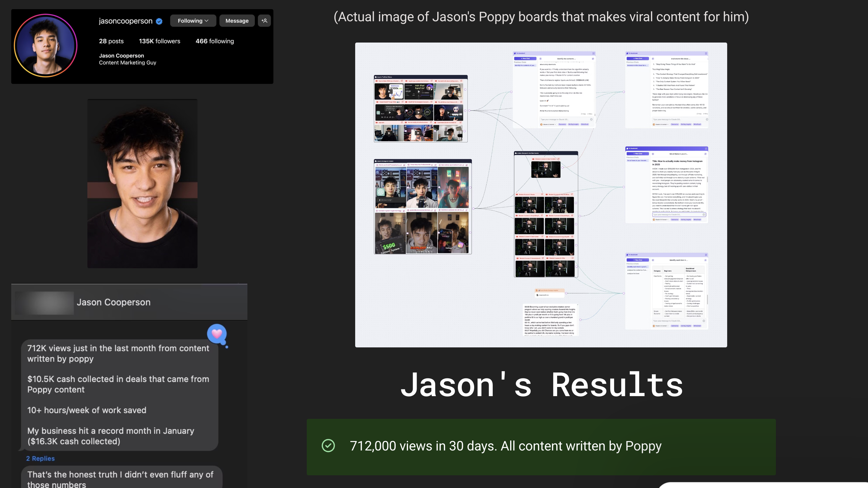The width and height of the screenshot is (868, 488).
Task: Open the 2 Replies thread link
Action: (x=40, y=458)
